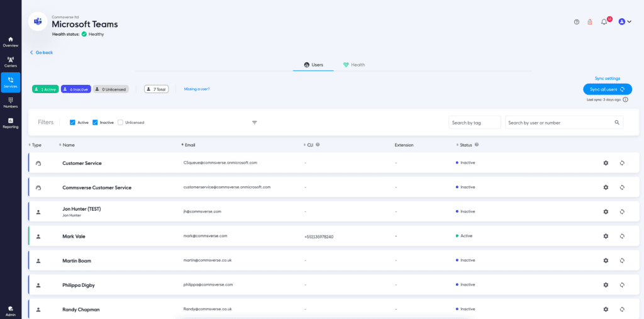This screenshot has width=644, height=319.
Task: Sort the table by Email column
Action: tap(188, 145)
